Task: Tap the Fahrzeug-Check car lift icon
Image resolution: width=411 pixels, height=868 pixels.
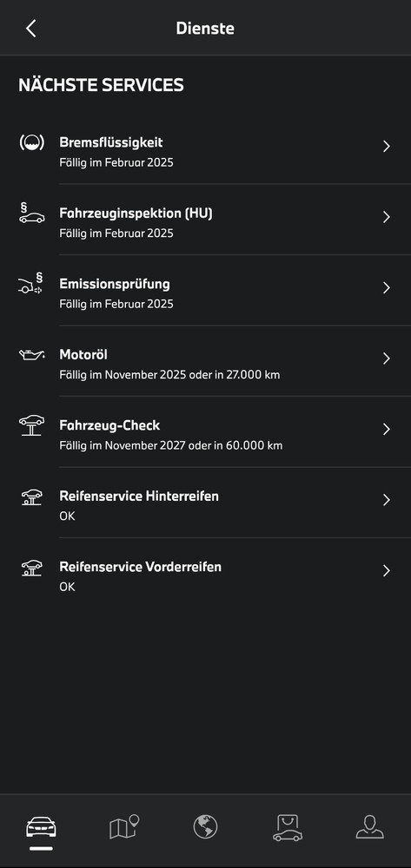Action: pyautogui.click(x=31, y=425)
